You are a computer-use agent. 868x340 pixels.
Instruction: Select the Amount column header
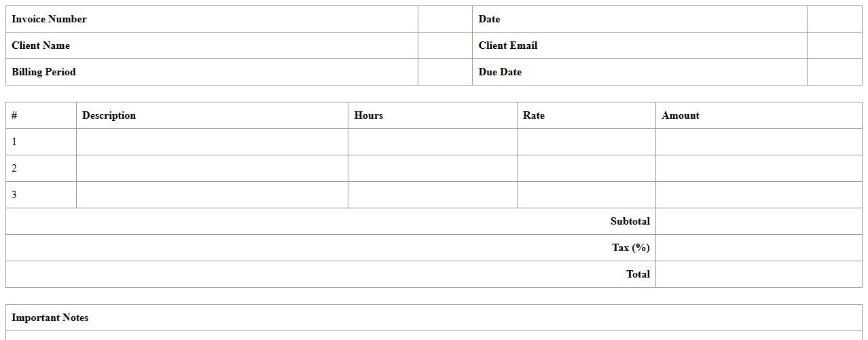[x=681, y=115]
